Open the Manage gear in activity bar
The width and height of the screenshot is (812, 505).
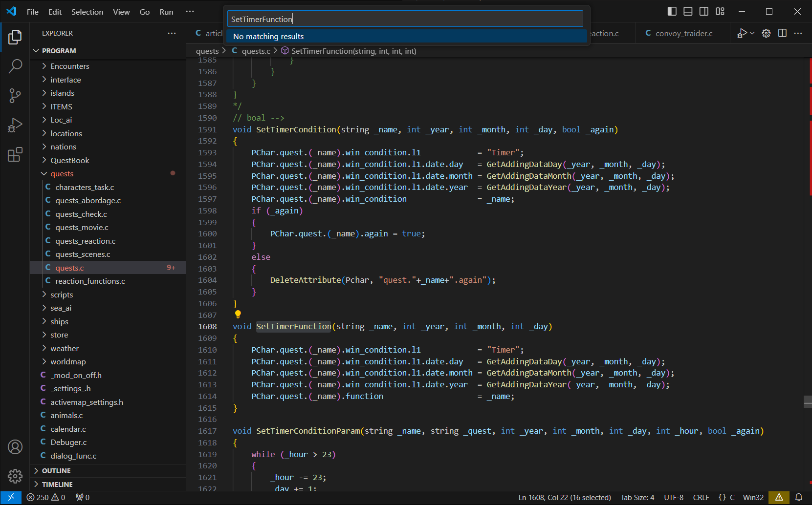(x=15, y=476)
